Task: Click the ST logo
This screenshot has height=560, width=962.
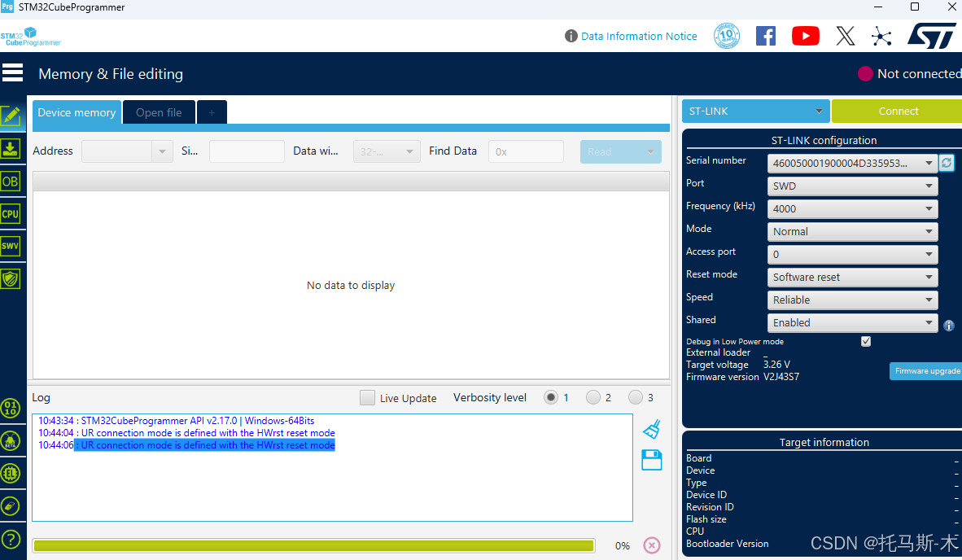Action: coord(933,36)
